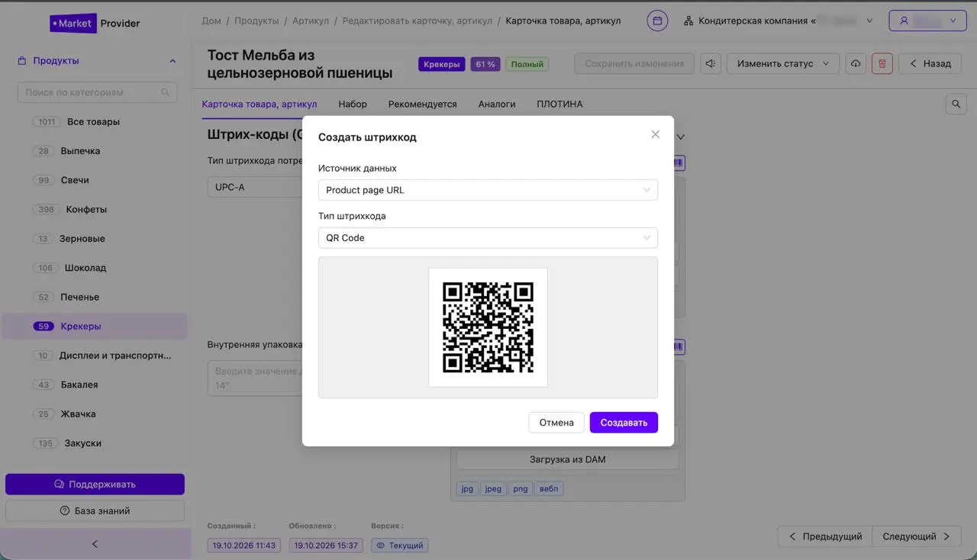Click created date 19.10.2026 11:43
Image resolution: width=977 pixels, height=560 pixels.
click(244, 546)
